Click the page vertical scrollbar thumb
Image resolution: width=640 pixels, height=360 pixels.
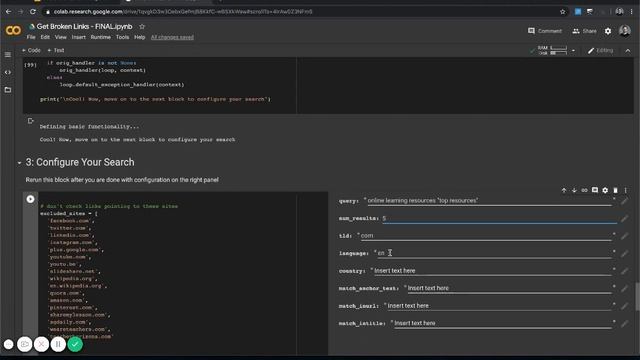tap(637, 296)
